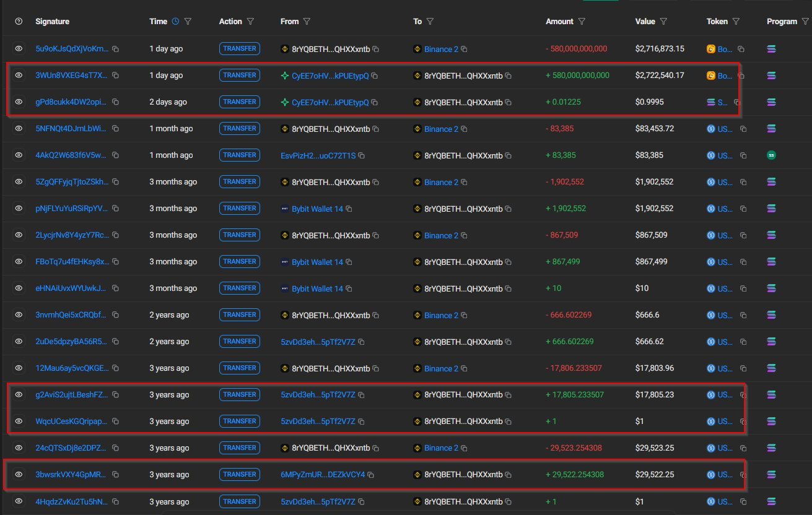The width and height of the screenshot is (812, 515).
Task: Open 5zvDd3eh...5pTf2V7Z address in 2uDe5dpzyBA56R5 row
Action: 318,342
